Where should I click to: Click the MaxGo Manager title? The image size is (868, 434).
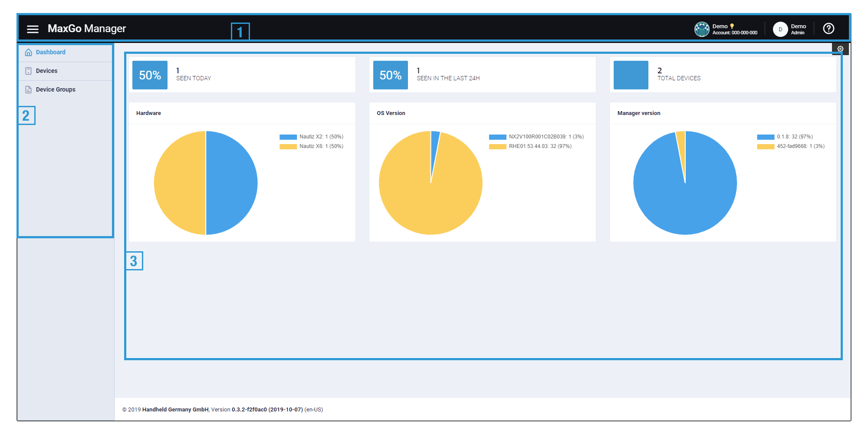pos(87,29)
